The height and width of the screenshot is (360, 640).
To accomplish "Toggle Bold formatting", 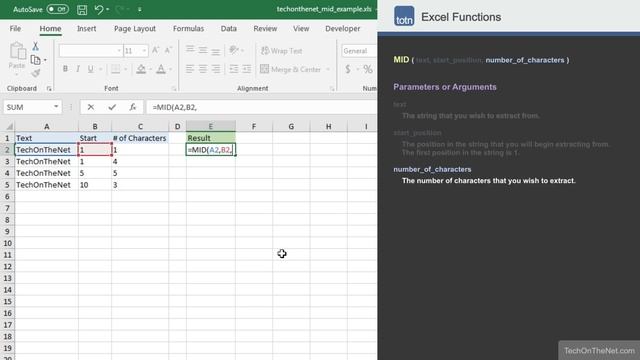I will pos(65,69).
